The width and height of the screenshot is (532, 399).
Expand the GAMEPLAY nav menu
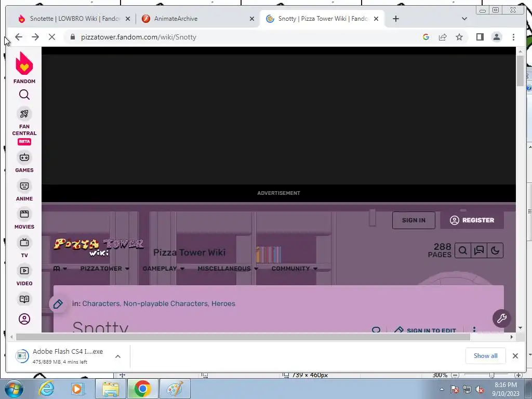coord(164,269)
